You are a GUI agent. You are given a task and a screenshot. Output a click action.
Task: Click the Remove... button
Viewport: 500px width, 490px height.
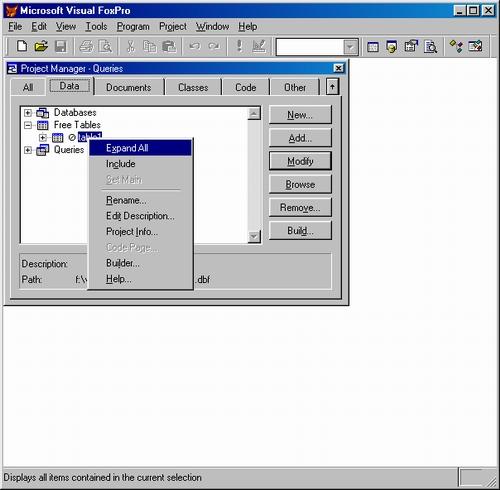300,207
